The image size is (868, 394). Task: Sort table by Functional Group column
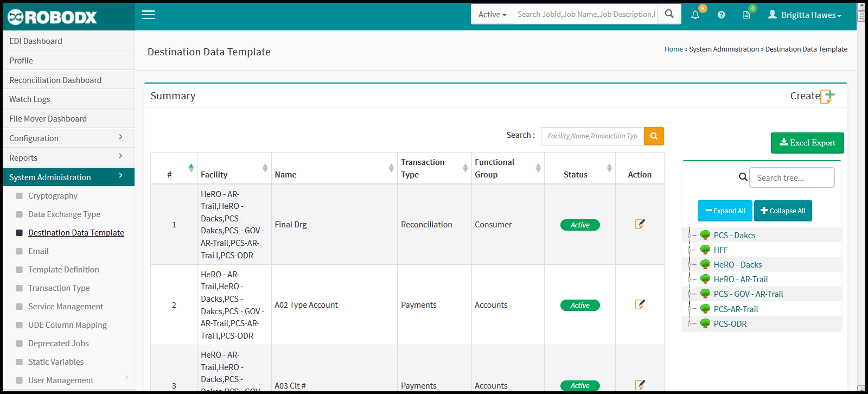coord(538,168)
